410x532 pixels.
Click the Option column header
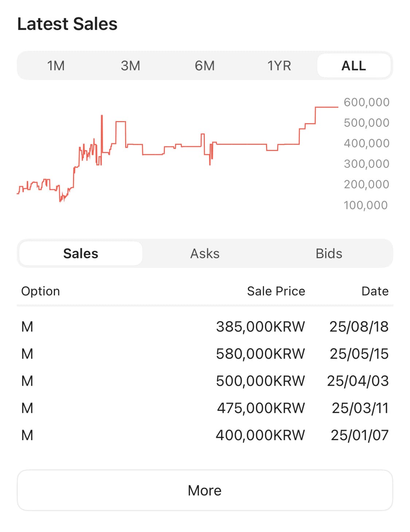pyautogui.click(x=40, y=291)
